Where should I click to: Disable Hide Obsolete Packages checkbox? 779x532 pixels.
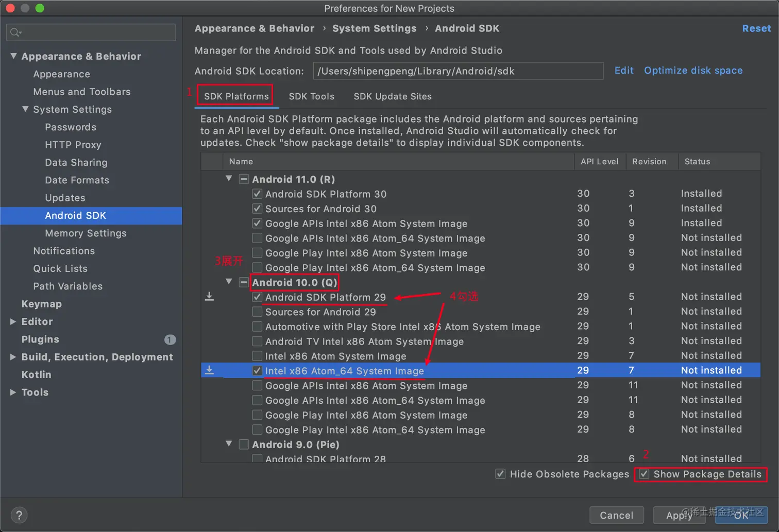click(x=500, y=474)
